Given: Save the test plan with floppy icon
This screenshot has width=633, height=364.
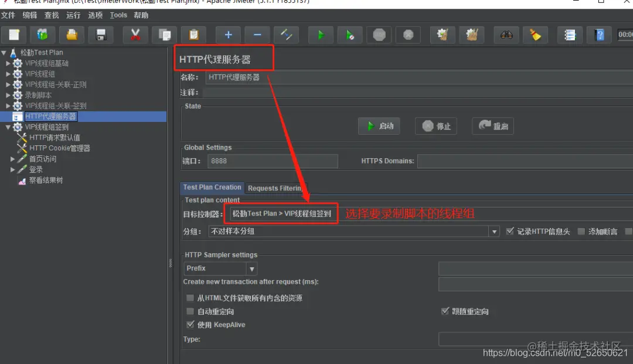Looking at the screenshot, I should coord(101,35).
